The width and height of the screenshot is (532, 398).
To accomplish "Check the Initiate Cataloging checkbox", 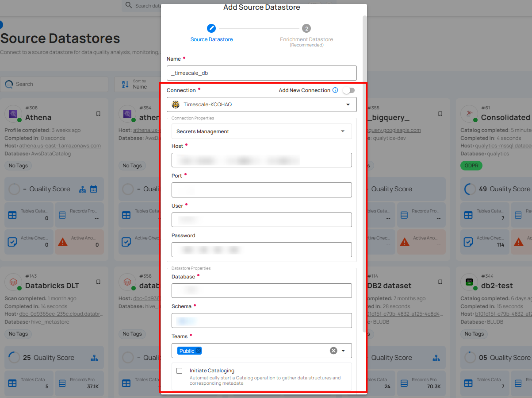I will (179, 371).
